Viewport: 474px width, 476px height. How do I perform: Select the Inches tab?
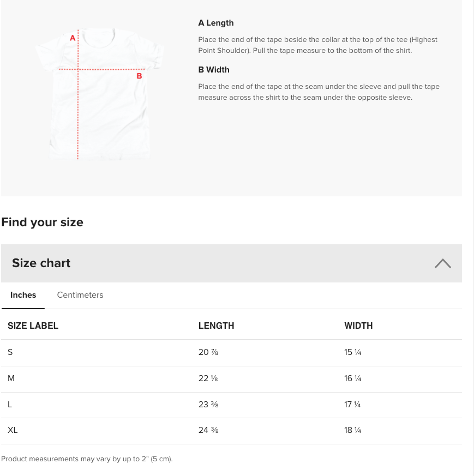coord(23,295)
